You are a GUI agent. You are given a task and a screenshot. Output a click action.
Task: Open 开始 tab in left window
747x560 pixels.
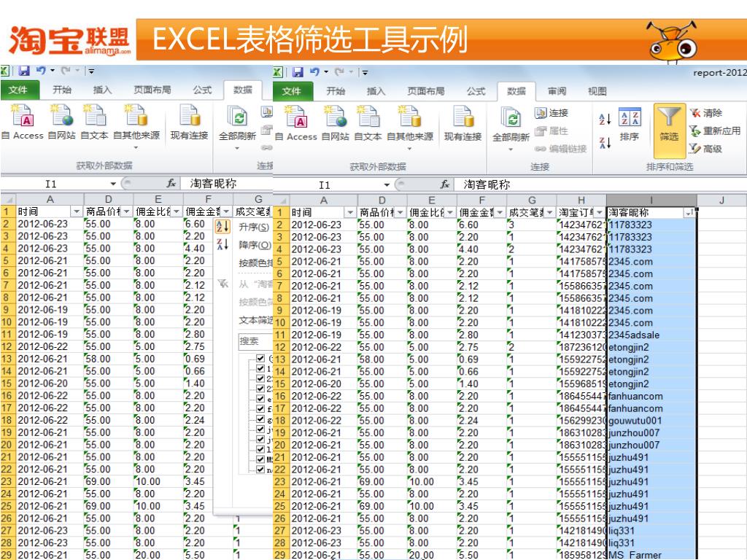[62, 90]
